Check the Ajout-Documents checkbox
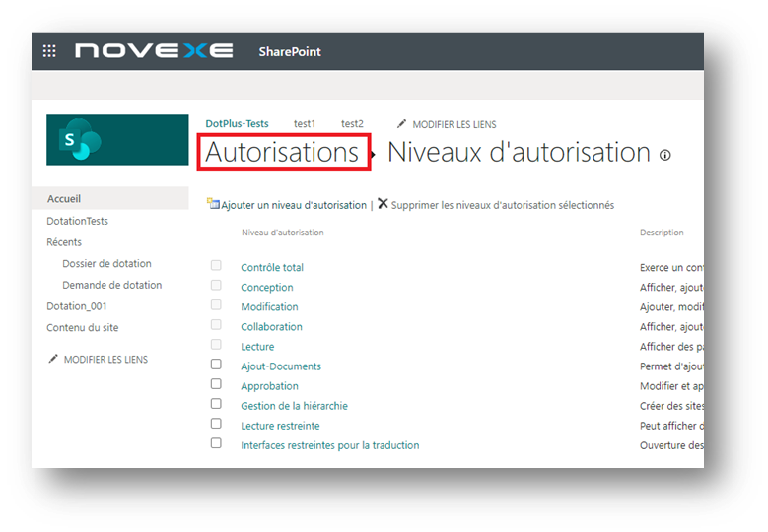The width and height of the screenshot is (768, 532). tap(216, 365)
